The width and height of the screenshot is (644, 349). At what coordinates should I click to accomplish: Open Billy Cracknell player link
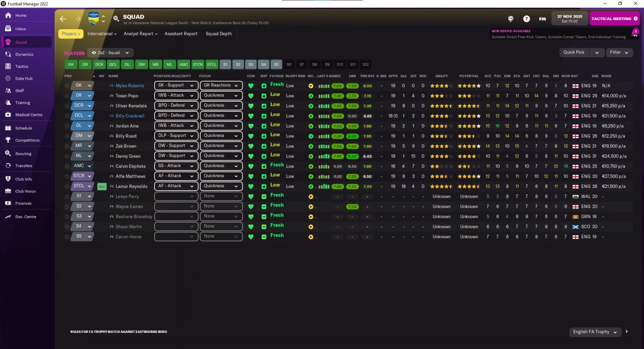130,116
